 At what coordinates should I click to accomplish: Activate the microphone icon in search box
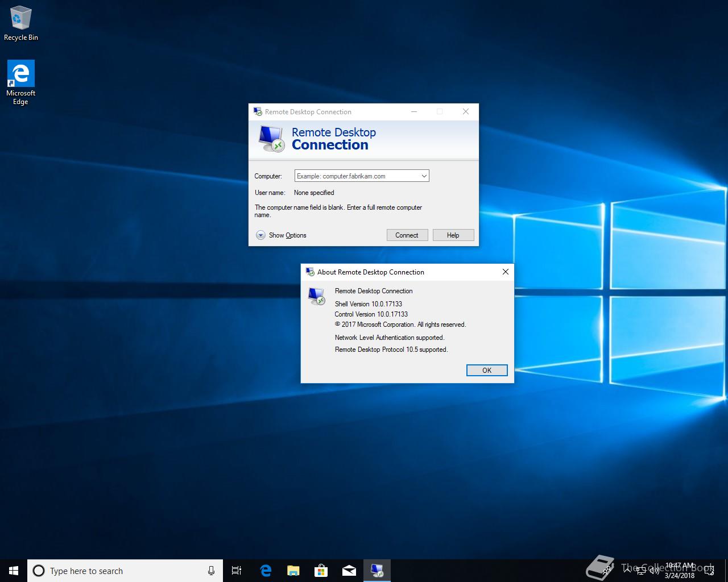[211, 571]
